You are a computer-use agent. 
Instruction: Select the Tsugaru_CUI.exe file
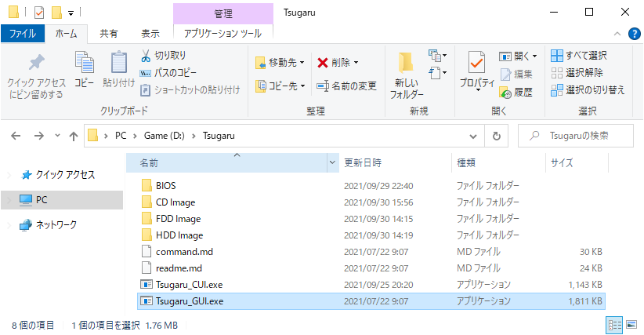click(x=371, y=285)
